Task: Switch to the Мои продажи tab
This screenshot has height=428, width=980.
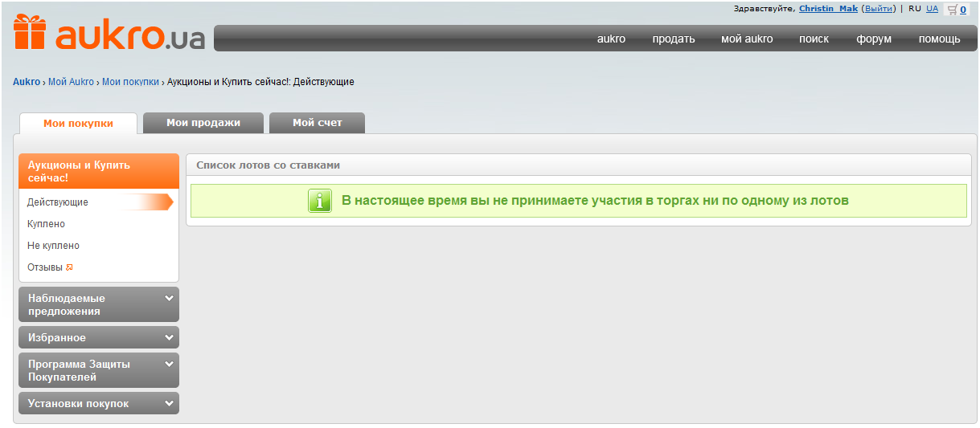Action: click(x=203, y=123)
